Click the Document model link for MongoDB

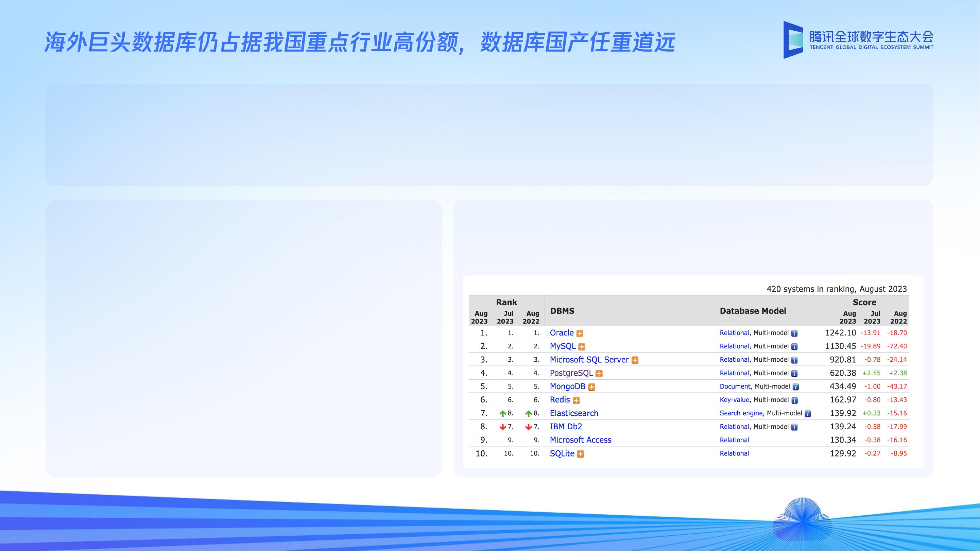click(x=735, y=386)
